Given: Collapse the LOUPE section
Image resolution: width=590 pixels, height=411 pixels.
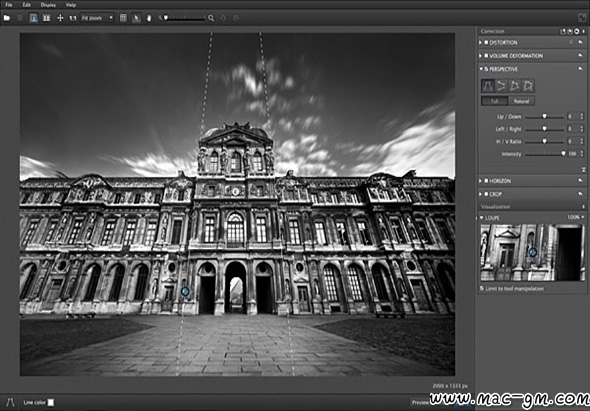Looking at the screenshot, I should coord(481,218).
